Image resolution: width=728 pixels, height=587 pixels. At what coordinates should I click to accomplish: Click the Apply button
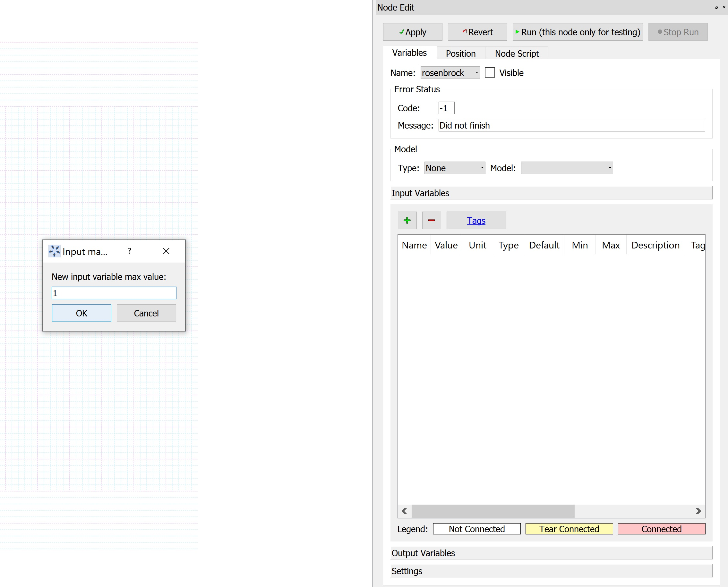(x=413, y=32)
